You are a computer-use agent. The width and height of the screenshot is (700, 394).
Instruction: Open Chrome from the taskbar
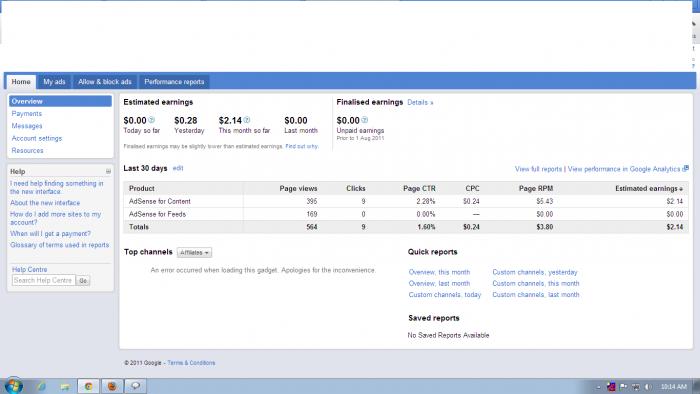88,386
